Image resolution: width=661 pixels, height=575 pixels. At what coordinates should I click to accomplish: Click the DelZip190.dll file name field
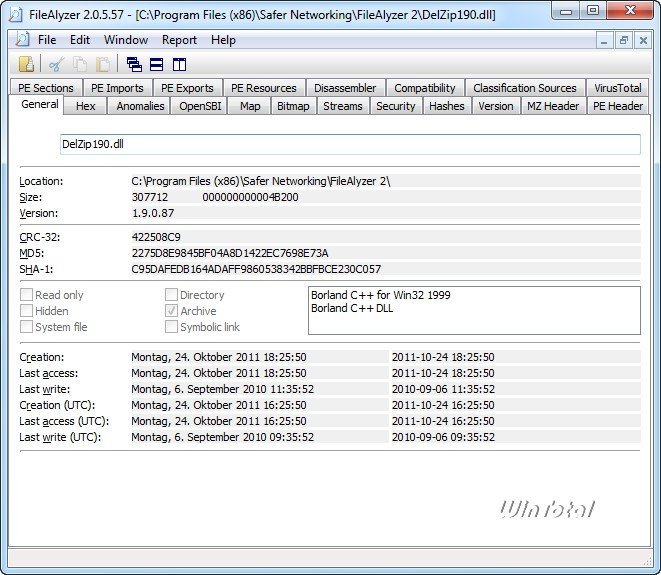(350, 145)
